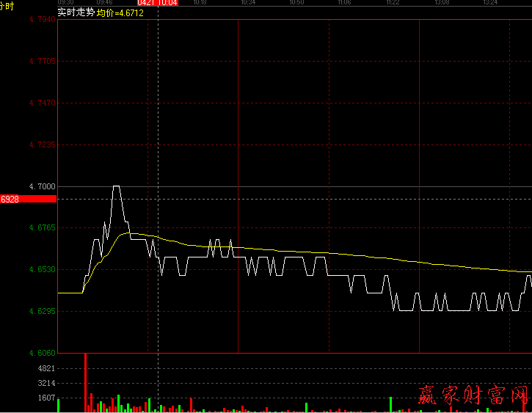Viewport: 532px width, 413px height.
Task: Click the 11:06 time axis label
Action: click(344, 2)
